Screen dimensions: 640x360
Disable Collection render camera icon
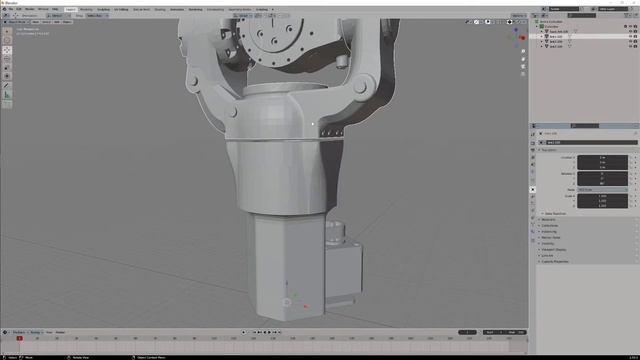(x=635, y=27)
